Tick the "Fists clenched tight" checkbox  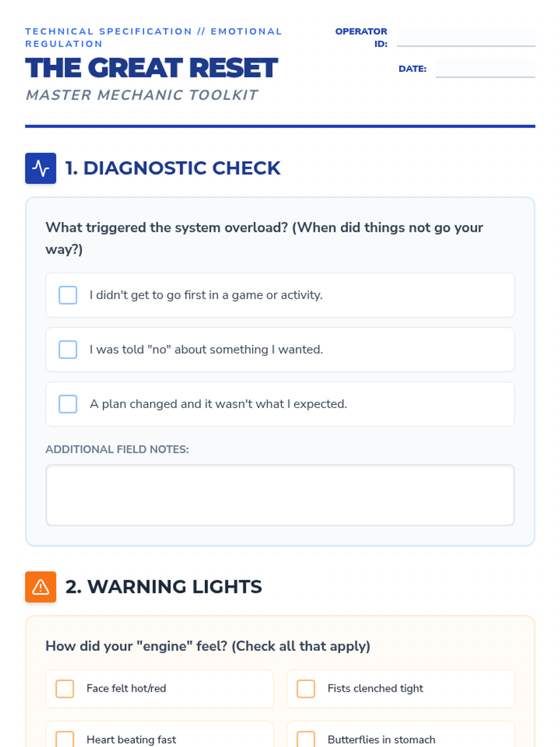(x=306, y=689)
